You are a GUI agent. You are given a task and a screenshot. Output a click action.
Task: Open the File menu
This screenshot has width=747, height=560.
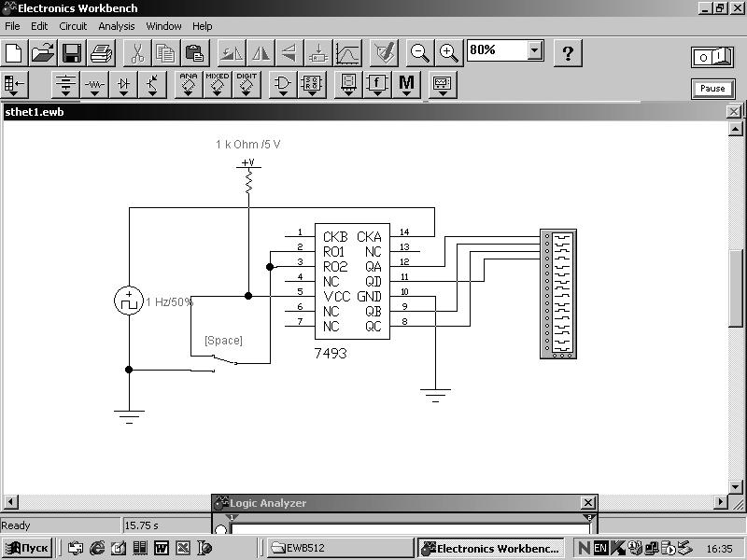click(12, 26)
